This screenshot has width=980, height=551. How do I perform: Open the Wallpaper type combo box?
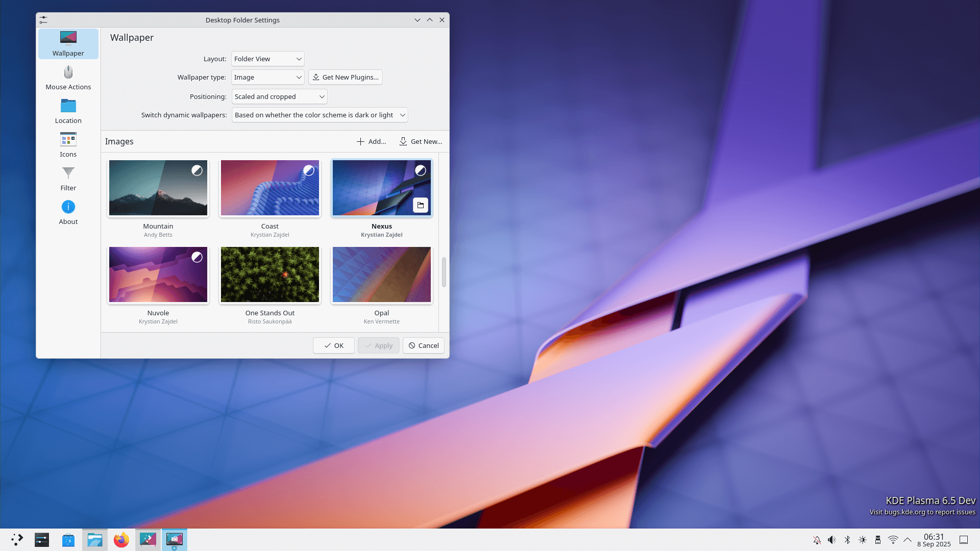click(267, 77)
